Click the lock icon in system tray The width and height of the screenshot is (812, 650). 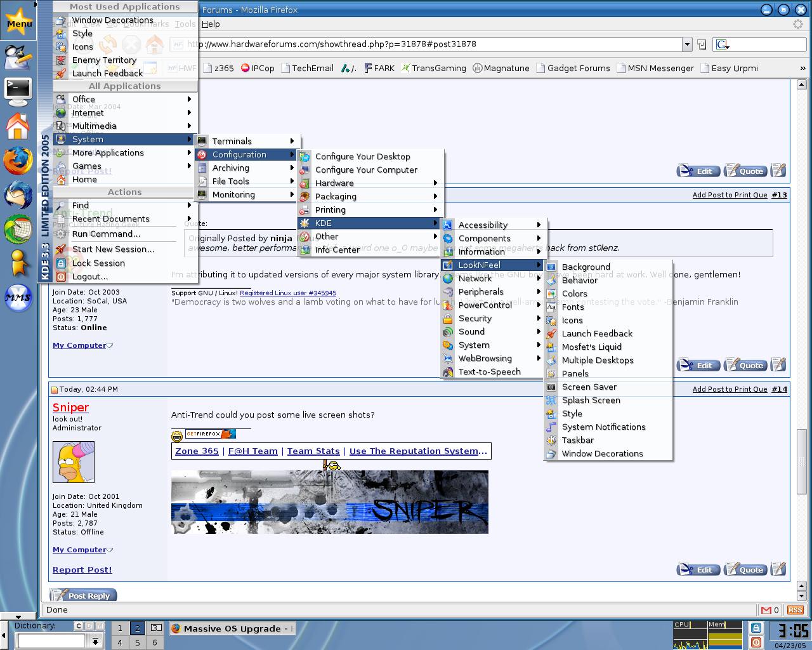(x=756, y=628)
